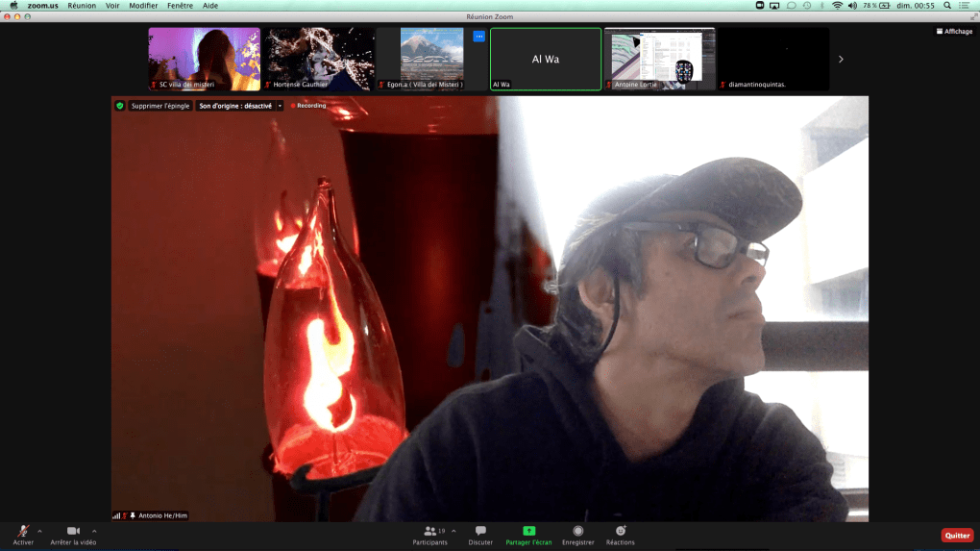Open the Affichage view layout menu
The image size is (980, 551).
[954, 31]
